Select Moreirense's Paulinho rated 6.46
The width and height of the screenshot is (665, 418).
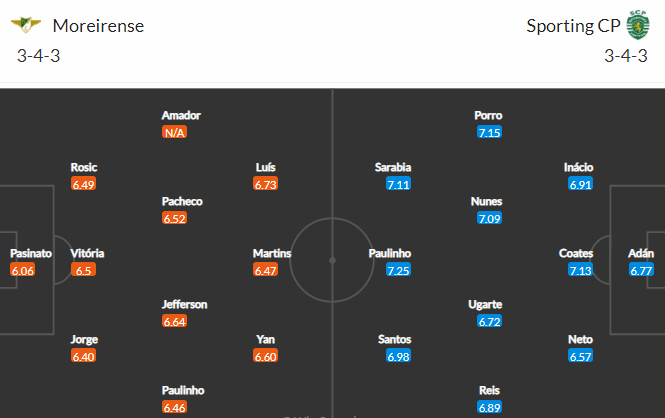pos(183,390)
